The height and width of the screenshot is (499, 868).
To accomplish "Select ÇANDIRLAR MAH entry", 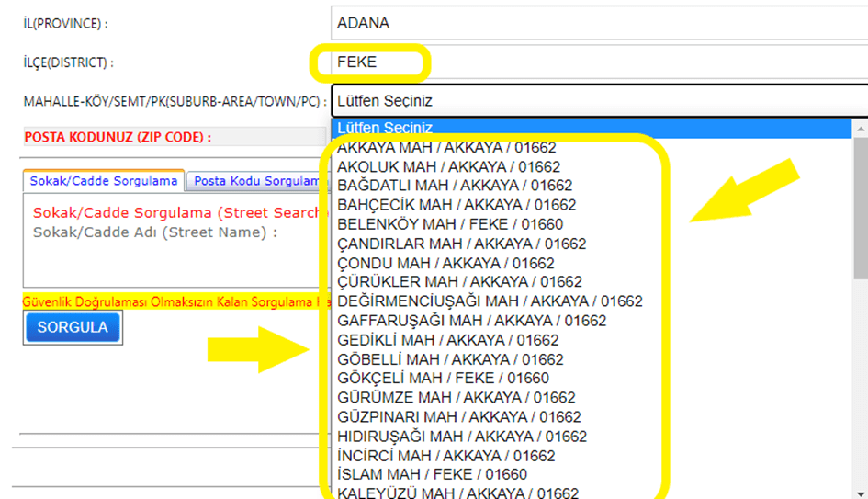I will coord(461,244).
